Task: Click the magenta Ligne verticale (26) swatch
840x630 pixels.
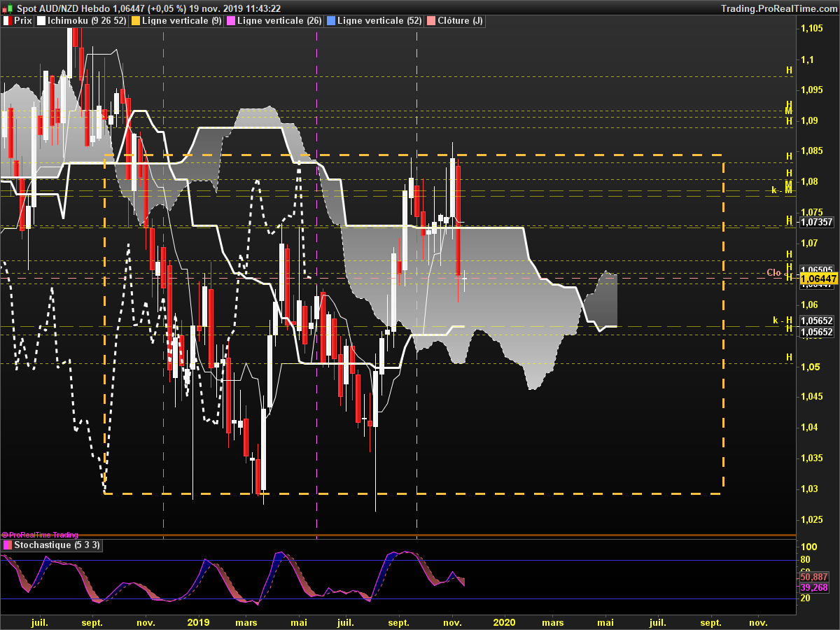Action: coord(230,21)
